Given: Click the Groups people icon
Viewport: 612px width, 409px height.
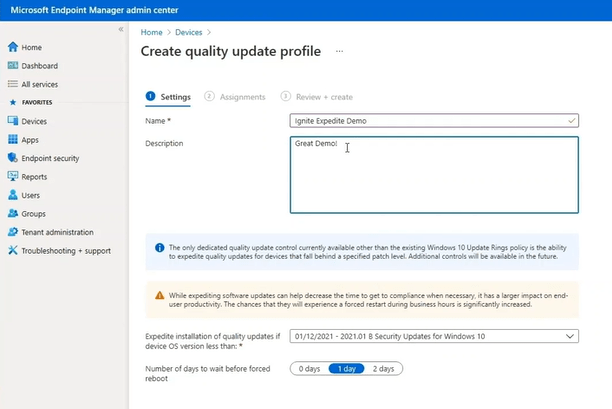Looking at the screenshot, I should coord(13,213).
